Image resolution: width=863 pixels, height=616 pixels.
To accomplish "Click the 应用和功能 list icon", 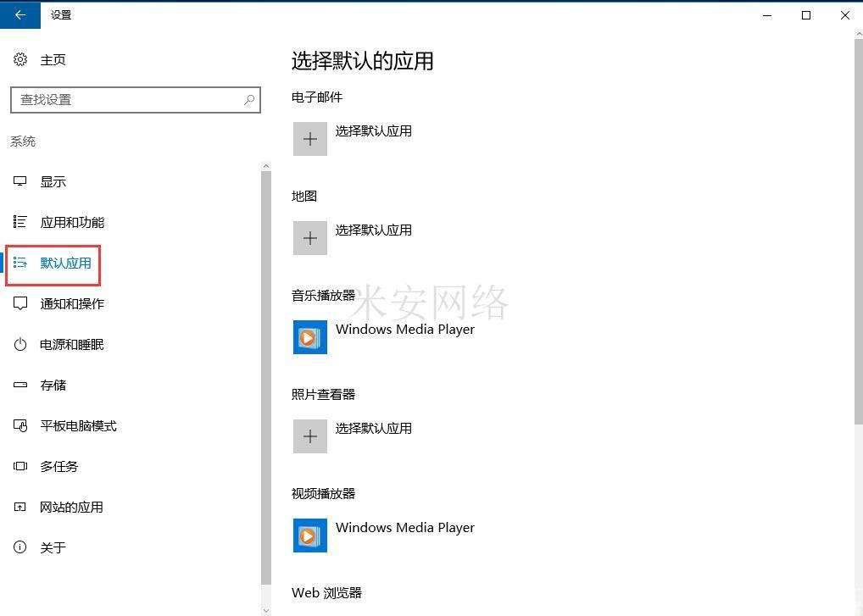I will (x=20, y=222).
